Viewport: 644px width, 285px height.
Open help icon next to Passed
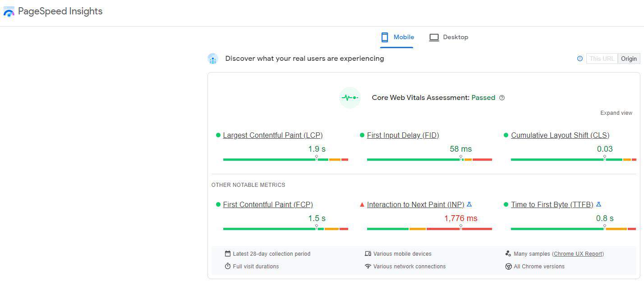[502, 98]
